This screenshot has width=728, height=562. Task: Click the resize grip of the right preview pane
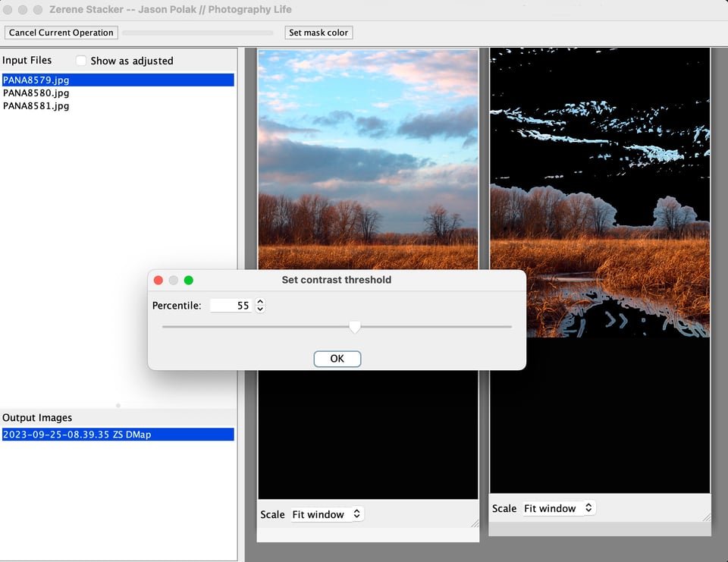click(x=706, y=517)
